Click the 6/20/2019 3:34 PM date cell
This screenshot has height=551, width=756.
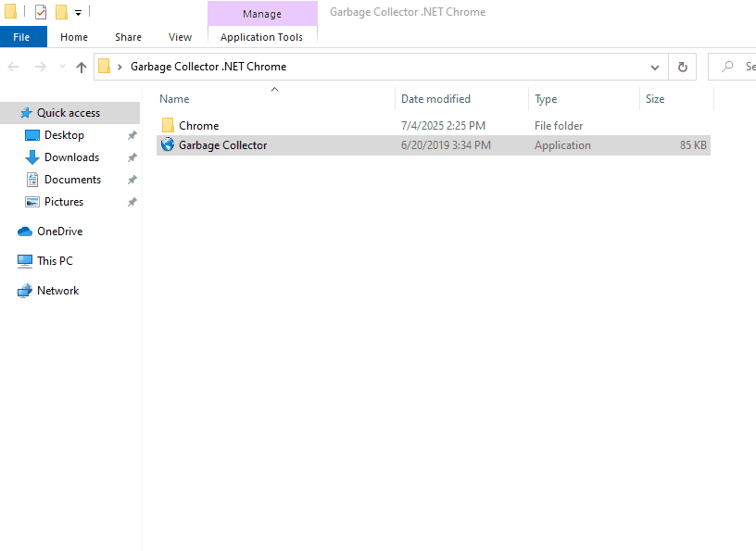446,145
